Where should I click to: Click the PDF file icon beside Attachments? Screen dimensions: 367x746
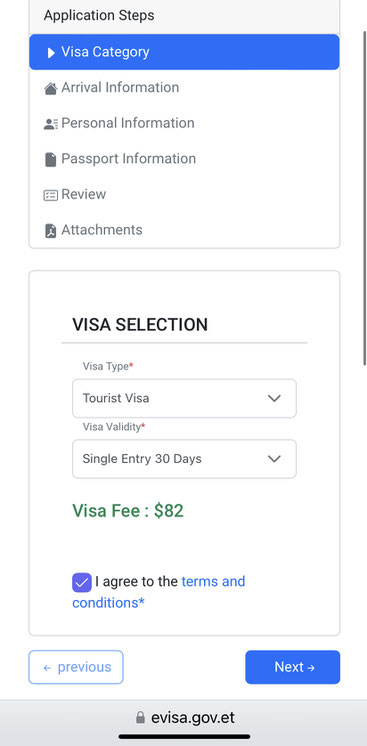tap(50, 231)
